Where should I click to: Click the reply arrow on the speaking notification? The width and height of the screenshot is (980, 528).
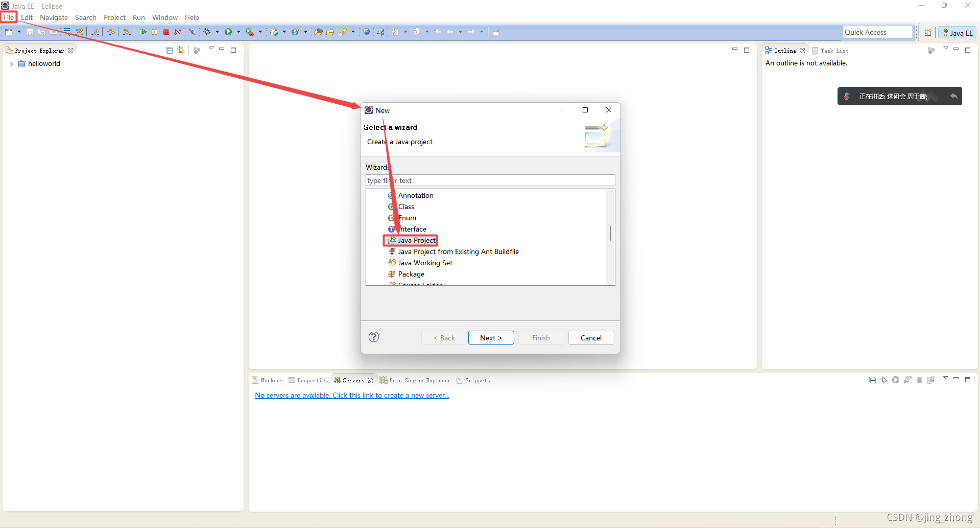[953, 96]
